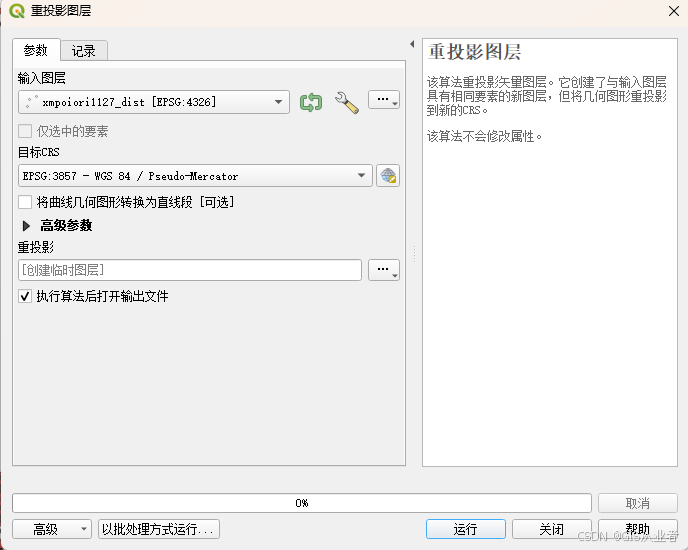Viewport: 688px width, 550px height.
Task: Click the QGIS logo in title bar
Action: click(17, 11)
